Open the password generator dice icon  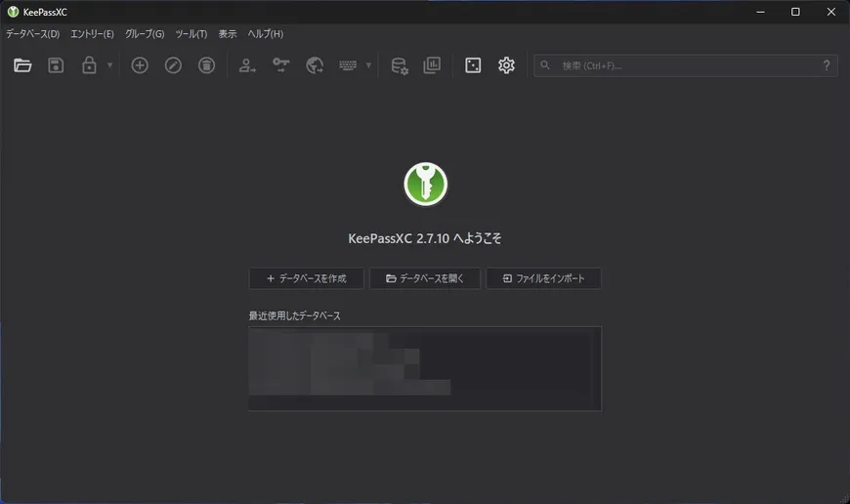[473, 65]
